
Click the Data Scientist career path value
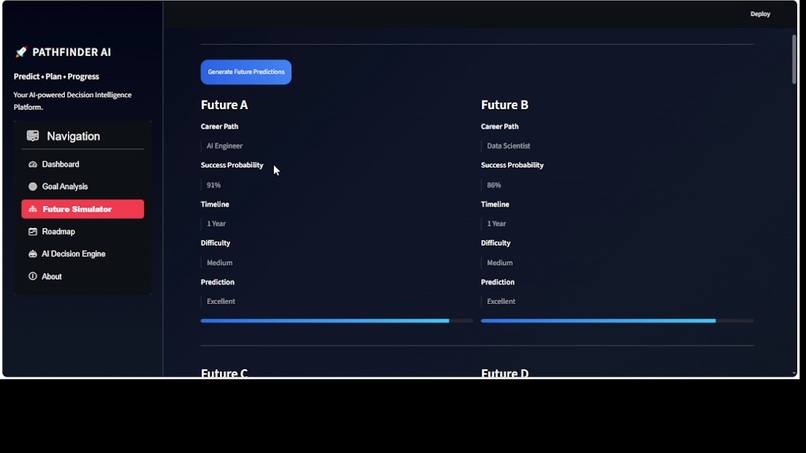tap(508, 146)
